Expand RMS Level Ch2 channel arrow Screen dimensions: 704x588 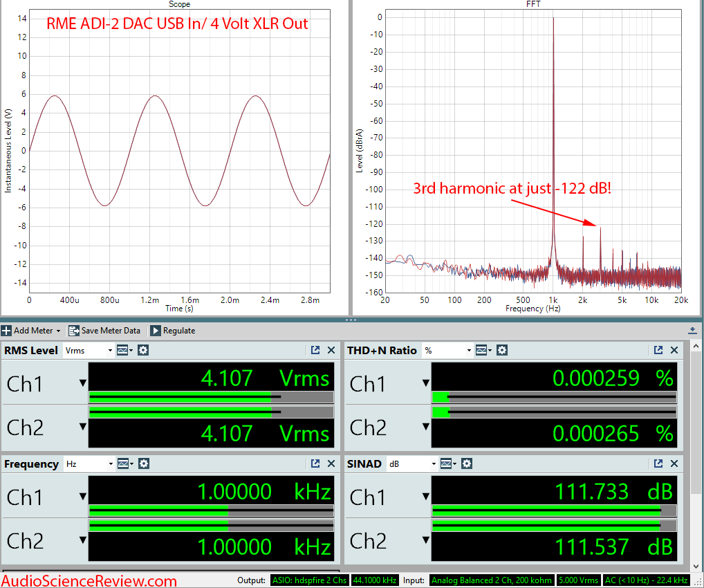coord(82,427)
